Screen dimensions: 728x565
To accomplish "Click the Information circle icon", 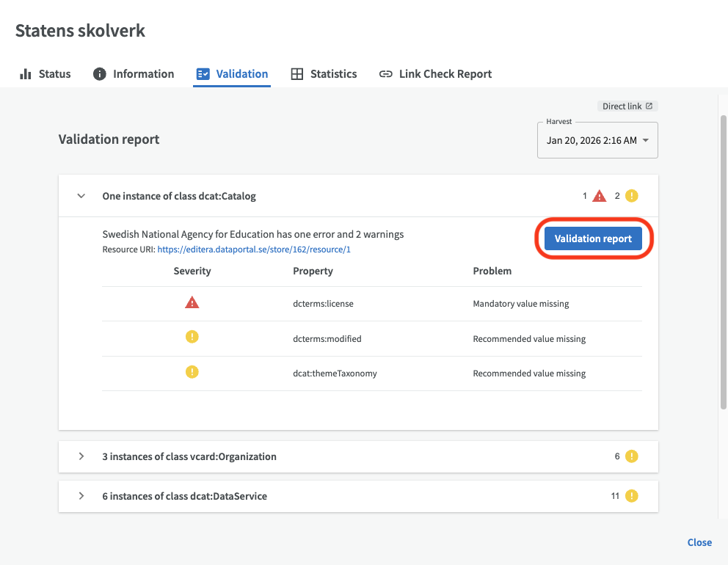I will tap(100, 74).
